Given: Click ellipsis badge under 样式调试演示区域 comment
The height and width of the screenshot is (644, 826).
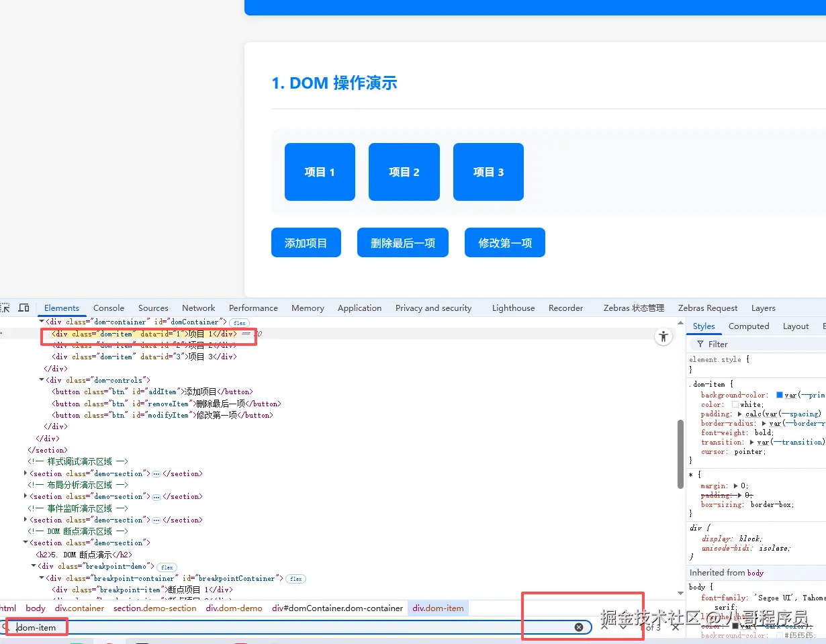Looking at the screenshot, I should coord(156,474).
